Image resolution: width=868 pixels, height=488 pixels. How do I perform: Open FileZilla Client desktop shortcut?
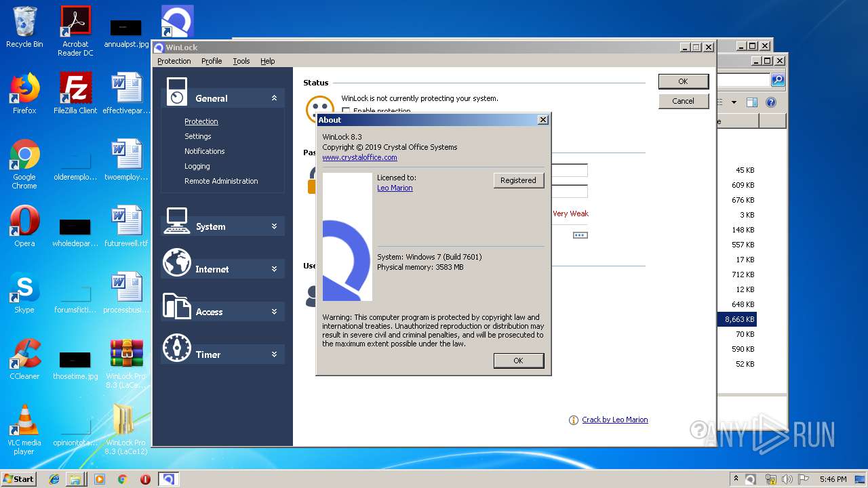point(75,94)
